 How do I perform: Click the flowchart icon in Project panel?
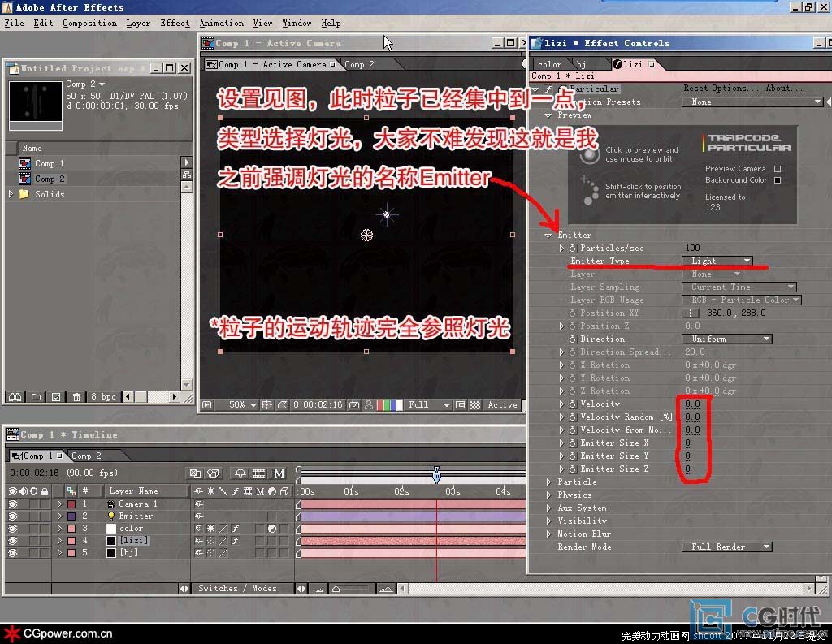(186, 175)
